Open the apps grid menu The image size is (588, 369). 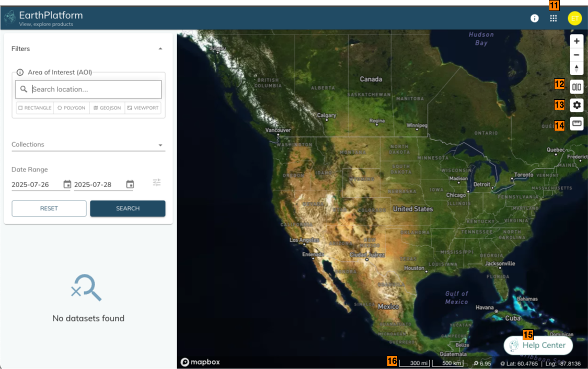pyautogui.click(x=554, y=18)
